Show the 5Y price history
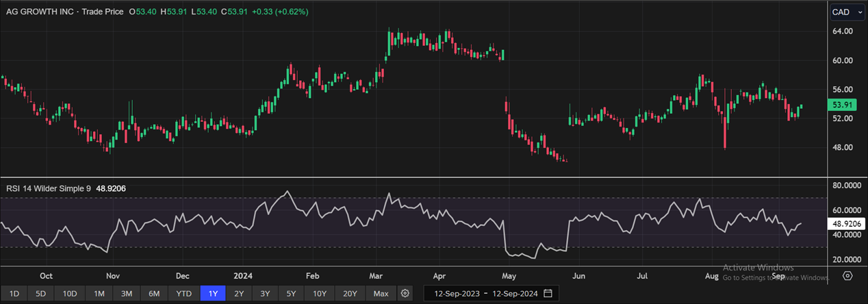 [x=292, y=294]
